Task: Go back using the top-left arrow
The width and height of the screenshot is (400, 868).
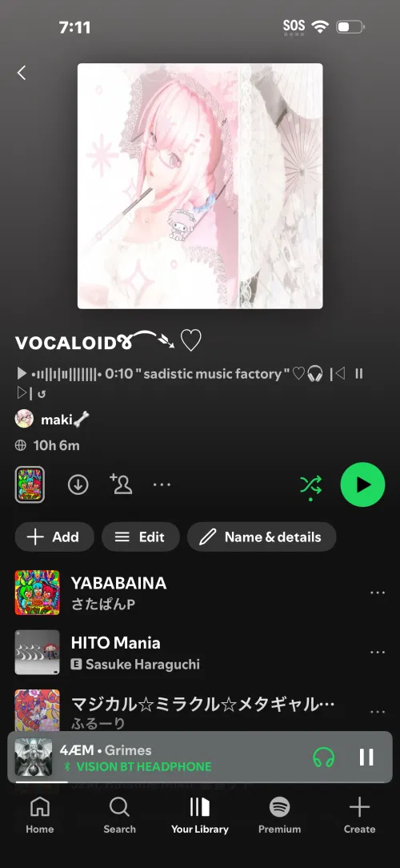Action: [22, 73]
